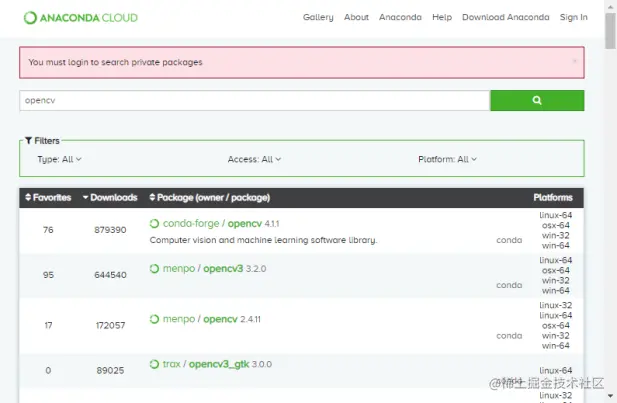The width and height of the screenshot is (617, 403).
Task: Open menpo owner link for opencv 2.4.11
Action: pyautogui.click(x=179, y=319)
